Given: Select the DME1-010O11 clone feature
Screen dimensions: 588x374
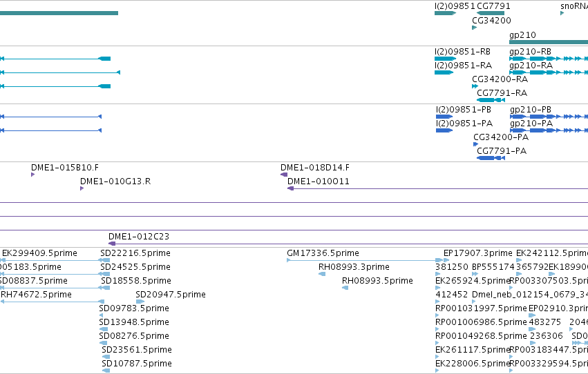Looking at the screenshot, I should (x=437, y=188).
